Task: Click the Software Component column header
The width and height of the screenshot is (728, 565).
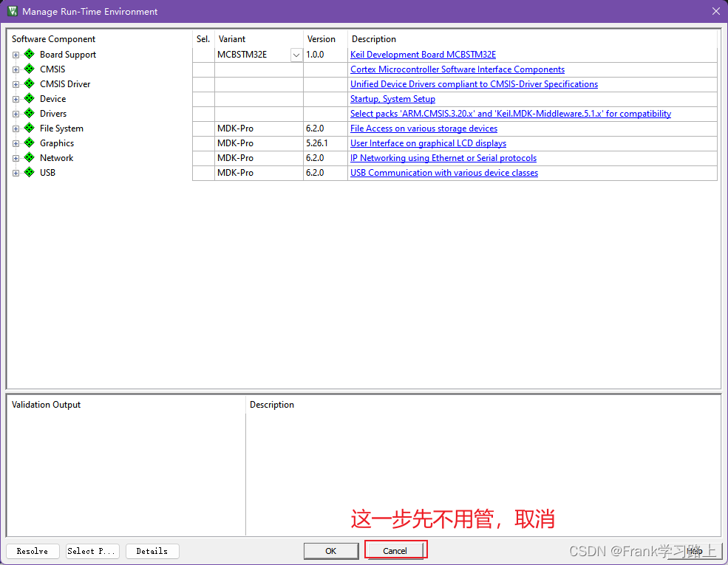Action: coord(53,39)
